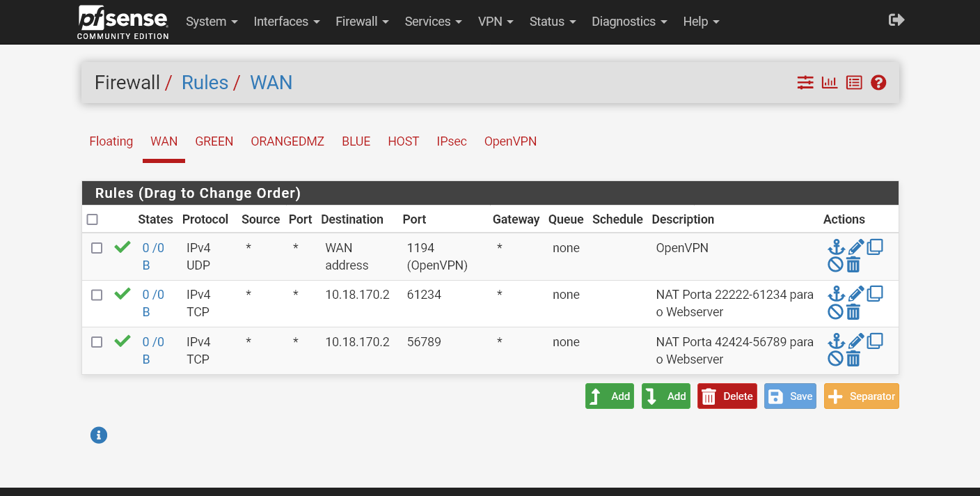This screenshot has height=496, width=980.
Task: Delete the NAT Porta 42424-56789 rule
Action: 854,358
